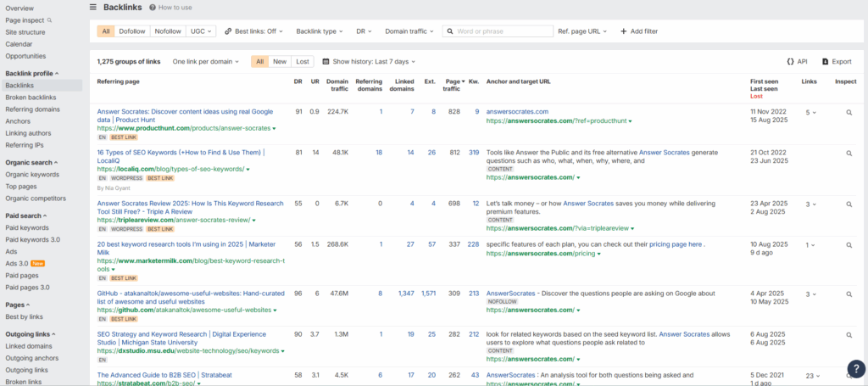
Task: Open Site structure in the sidebar
Action: pos(25,32)
